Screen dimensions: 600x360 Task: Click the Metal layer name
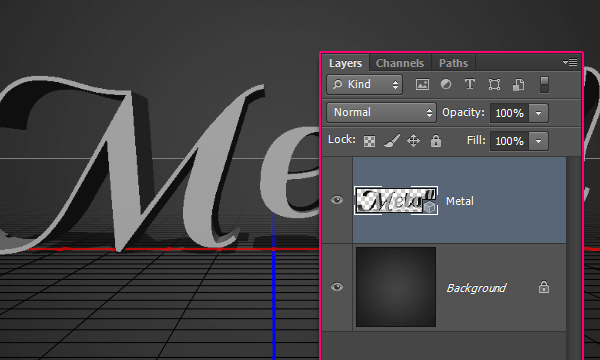coord(460,201)
